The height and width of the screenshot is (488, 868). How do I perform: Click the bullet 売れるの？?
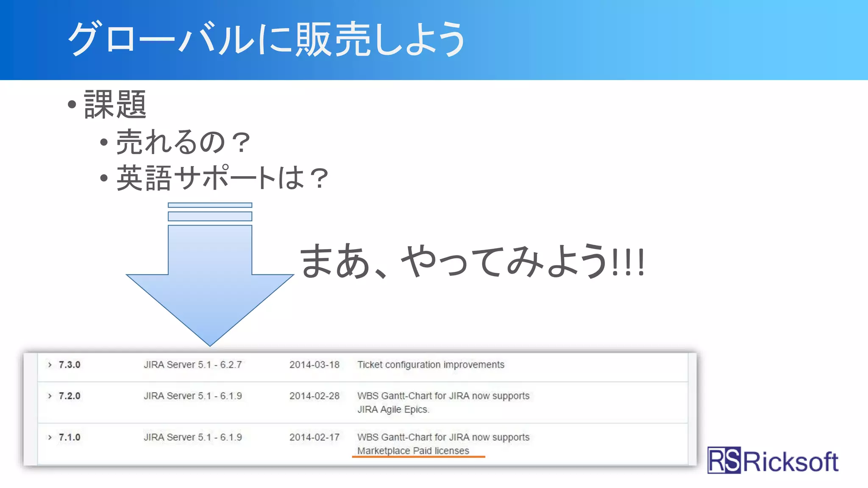[184, 142]
